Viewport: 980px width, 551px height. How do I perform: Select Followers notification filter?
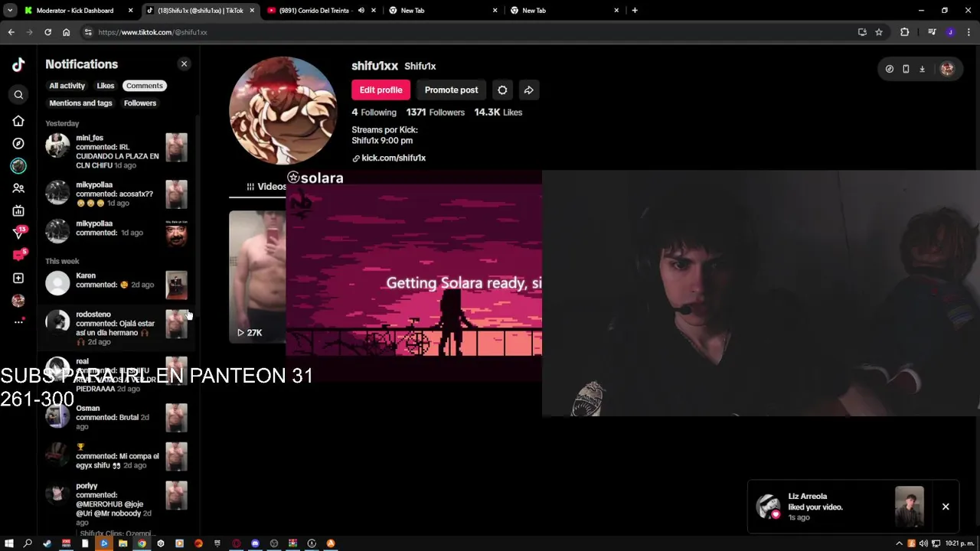coord(140,103)
